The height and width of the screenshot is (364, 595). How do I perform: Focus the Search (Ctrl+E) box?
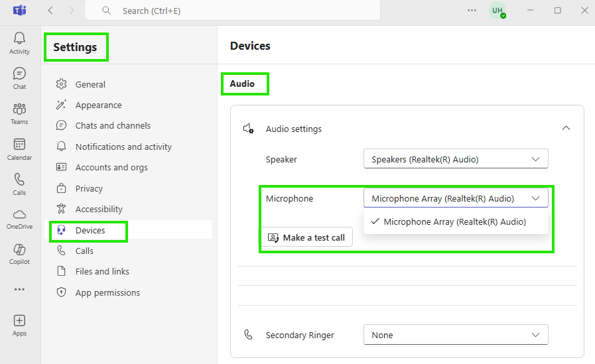[232, 10]
